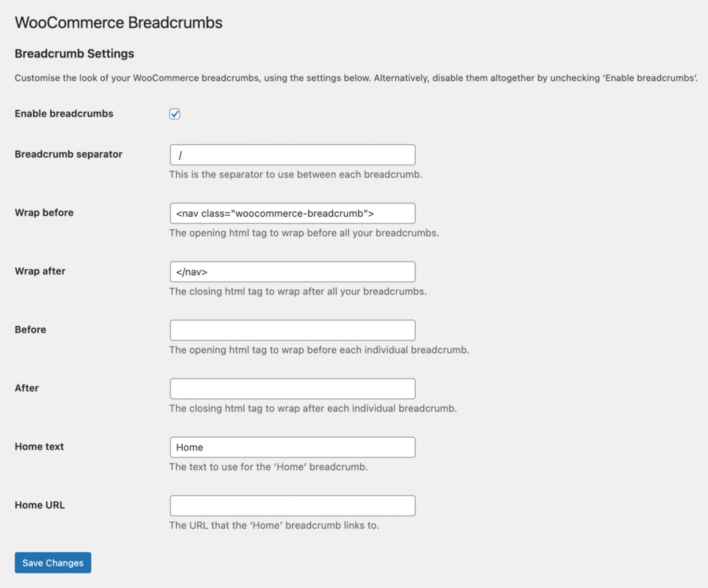Click the 'Home' breadcrumb links to description
Image resolution: width=708 pixels, height=588 pixels.
[x=274, y=525]
